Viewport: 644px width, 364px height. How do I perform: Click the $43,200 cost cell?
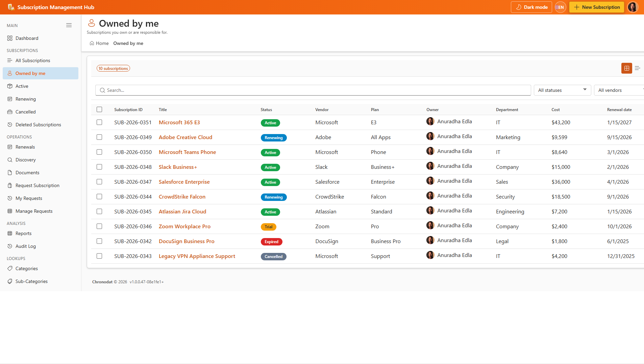561,122
